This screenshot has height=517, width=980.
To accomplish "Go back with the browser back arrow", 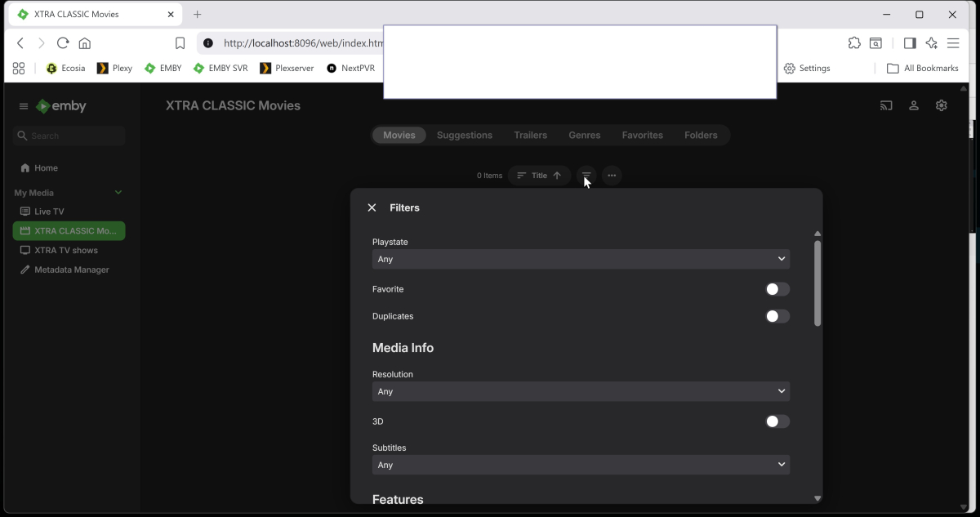I will (x=20, y=43).
